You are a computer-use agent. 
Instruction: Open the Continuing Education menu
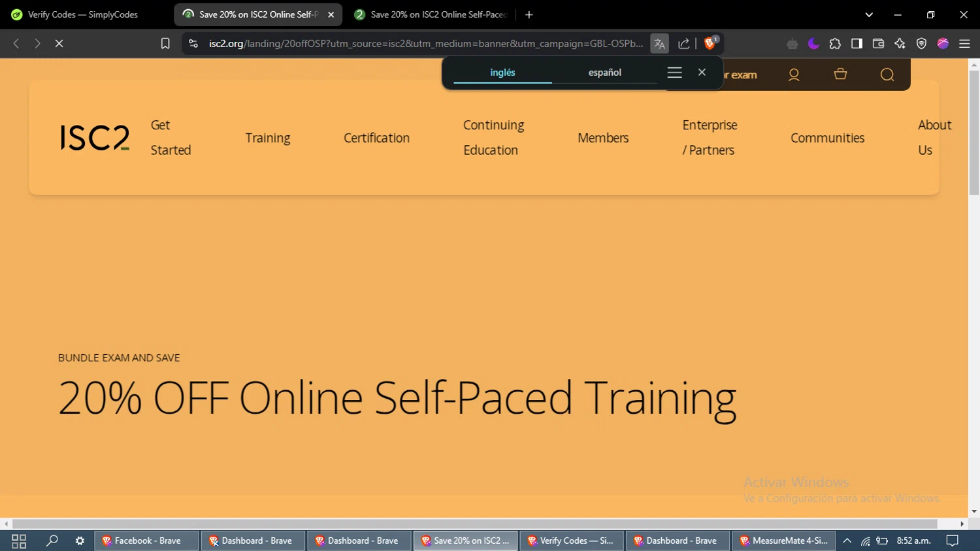click(493, 137)
